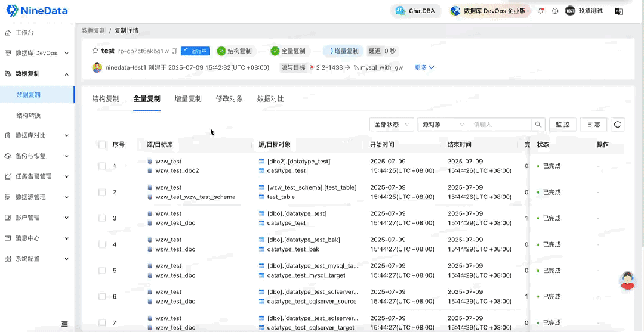Select 数据复制 sidebar sub-item
This screenshot has width=644, height=332.
point(28,95)
